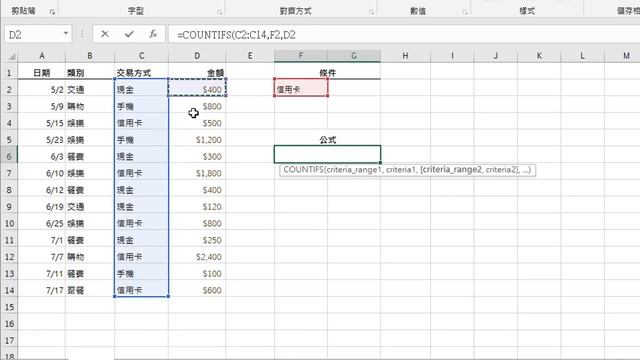Open the number group dialog launcher
Screen dimensions: 640x360
[x=465, y=12]
